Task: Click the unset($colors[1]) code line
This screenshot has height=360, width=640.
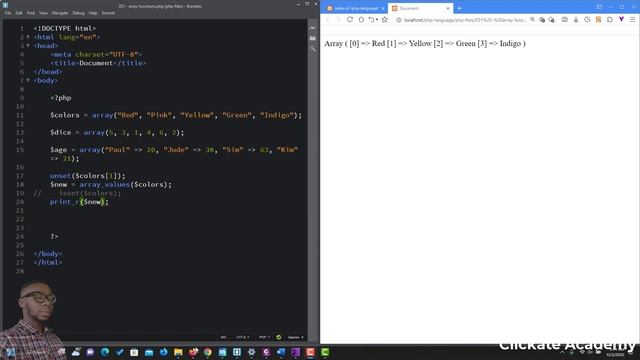Action: pyautogui.click(x=88, y=176)
